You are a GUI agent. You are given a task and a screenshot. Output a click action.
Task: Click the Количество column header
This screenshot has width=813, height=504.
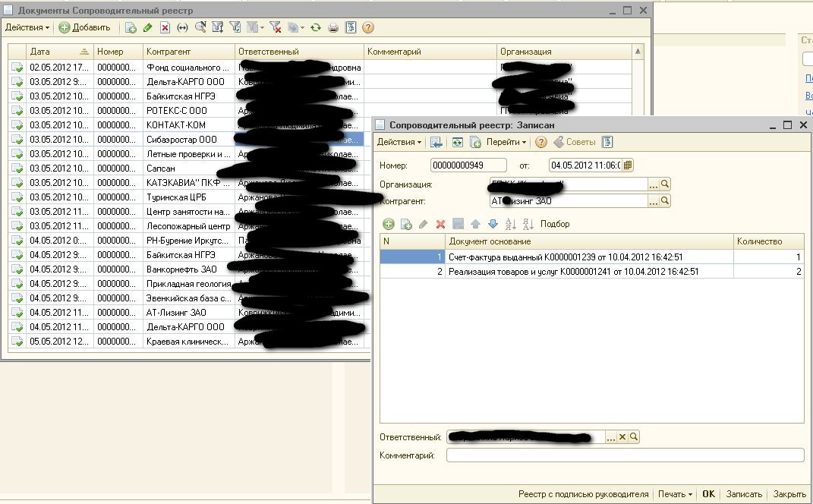point(769,241)
